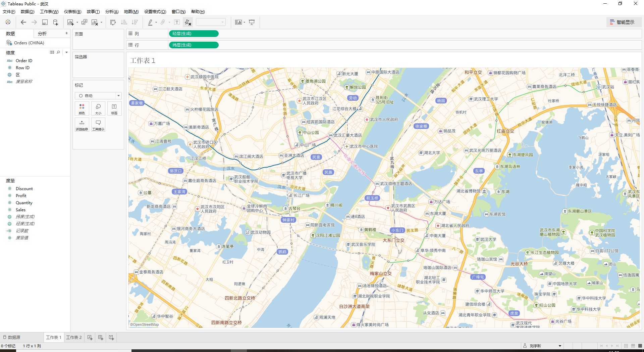The image size is (644, 352).
Task: Select the 经度(生成) pill on columns shelf
Action: point(194,34)
